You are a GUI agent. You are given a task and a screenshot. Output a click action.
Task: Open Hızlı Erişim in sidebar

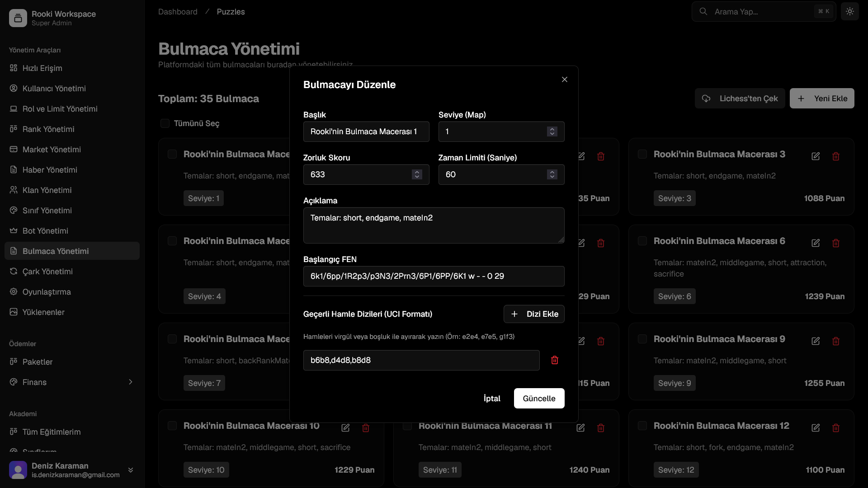coord(72,68)
